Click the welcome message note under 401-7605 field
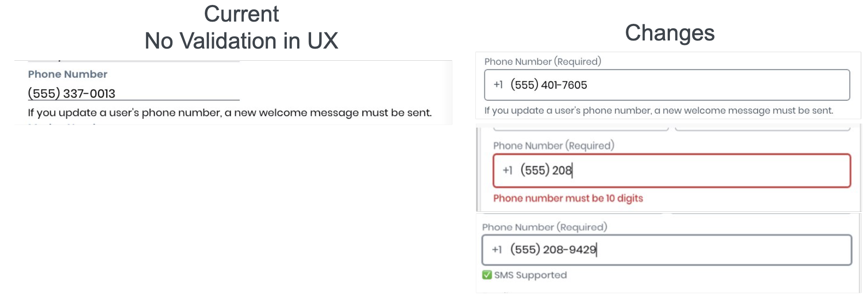This screenshot has width=868, height=295. pyautogui.click(x=658, y=111)
